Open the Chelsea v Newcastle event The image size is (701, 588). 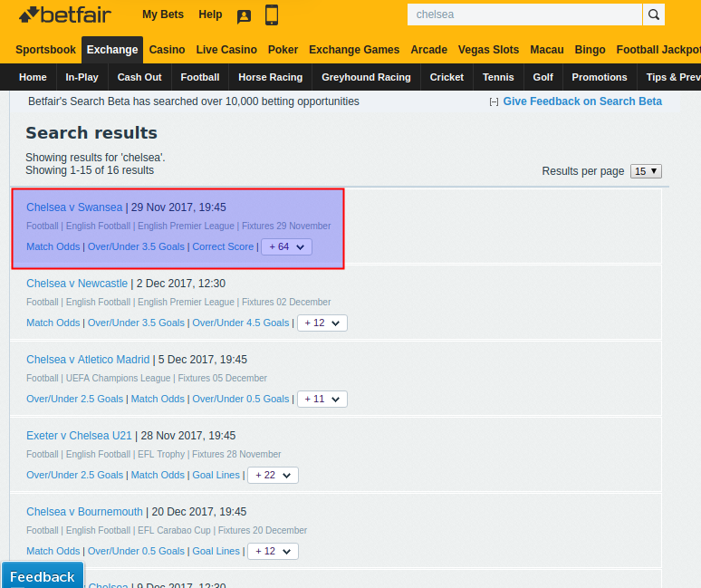77,284
